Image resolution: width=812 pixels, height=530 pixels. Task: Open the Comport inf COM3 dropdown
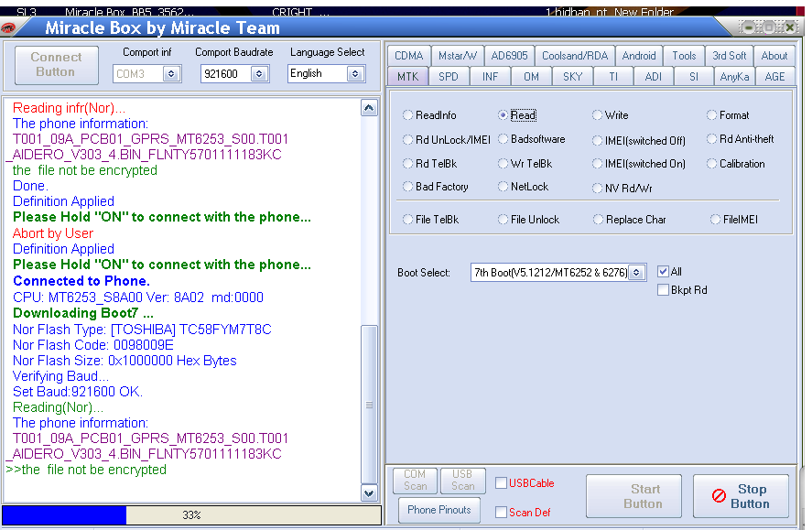coord(171,74)
